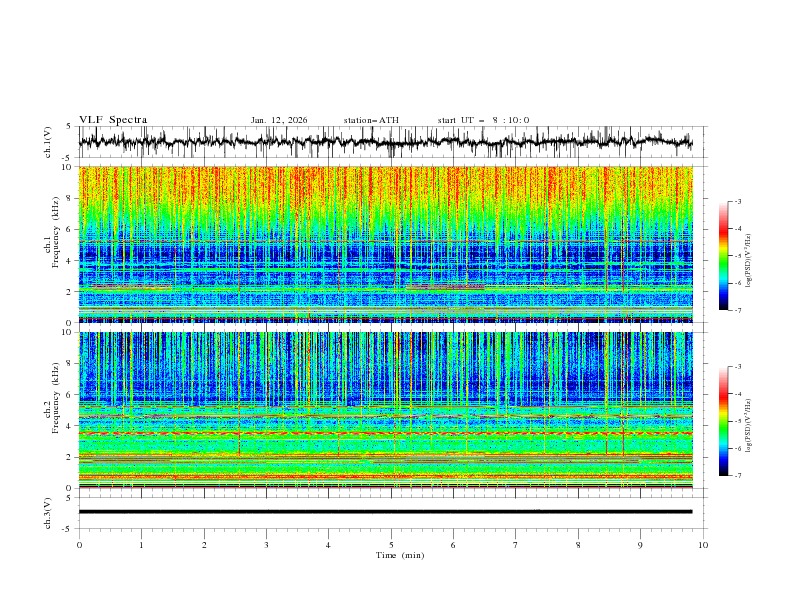Click the 'ch.3(V)' waveform axis label
The height and width of the screenshot is (612, 792).
pos(48,513)
